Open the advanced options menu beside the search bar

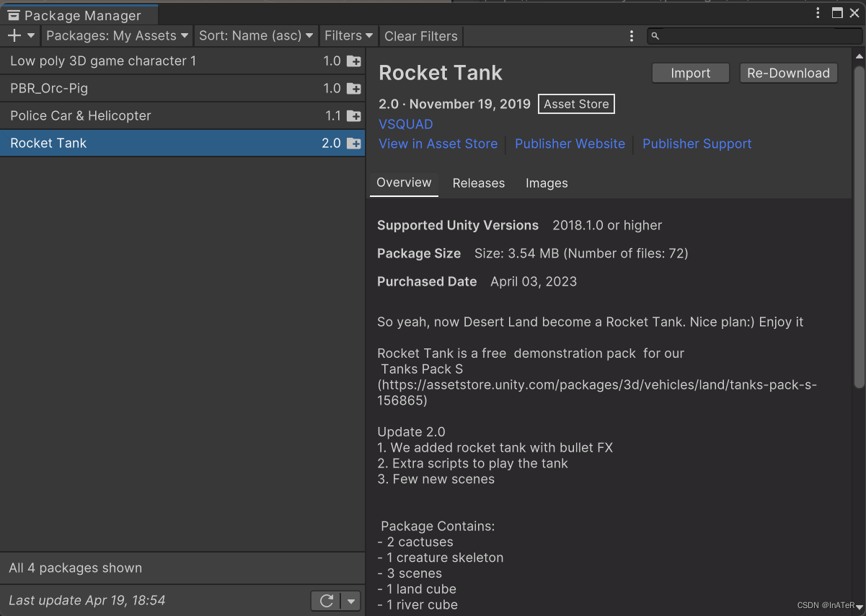click(632, 35)
